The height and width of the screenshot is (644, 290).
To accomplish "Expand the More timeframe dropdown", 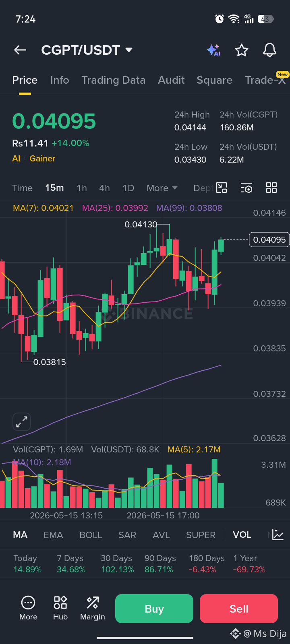I will [x=162, y=188].
